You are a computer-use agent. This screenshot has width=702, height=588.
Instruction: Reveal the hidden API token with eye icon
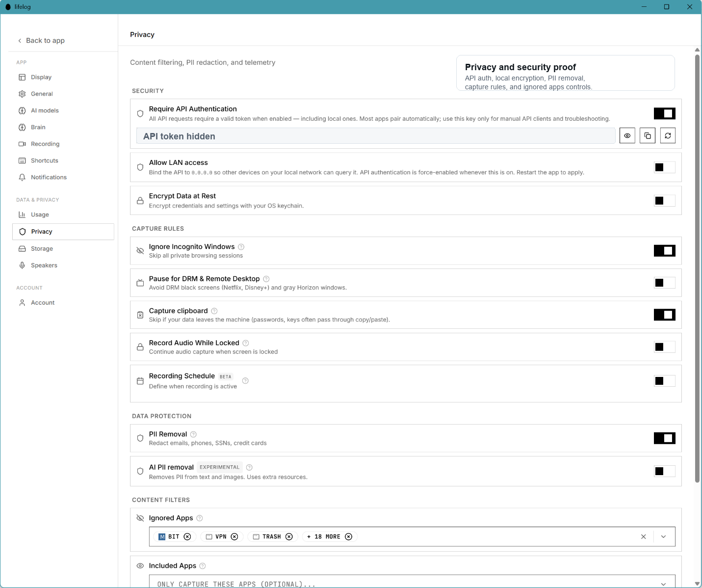627,135
